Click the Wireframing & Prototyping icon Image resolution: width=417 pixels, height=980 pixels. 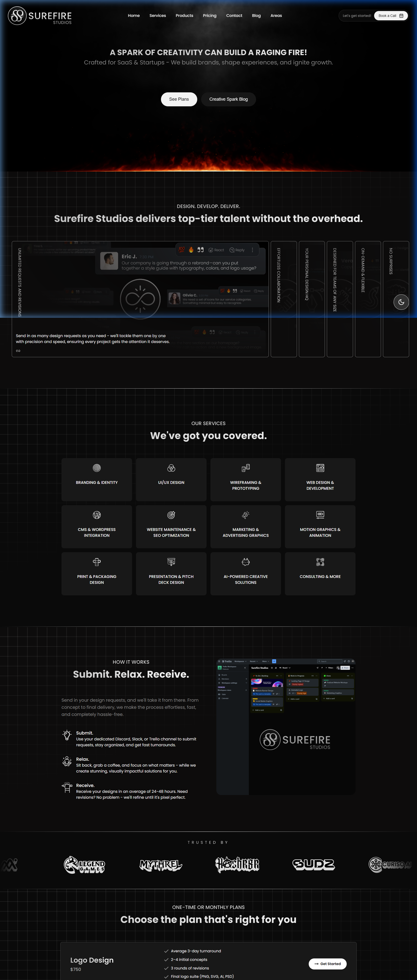point(246,467)
